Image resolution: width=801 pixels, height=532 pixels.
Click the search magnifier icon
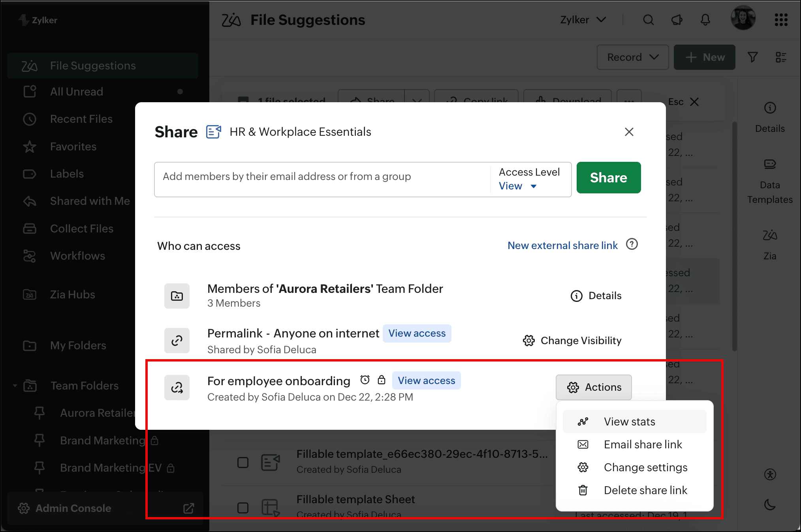[x=648, y=20]
